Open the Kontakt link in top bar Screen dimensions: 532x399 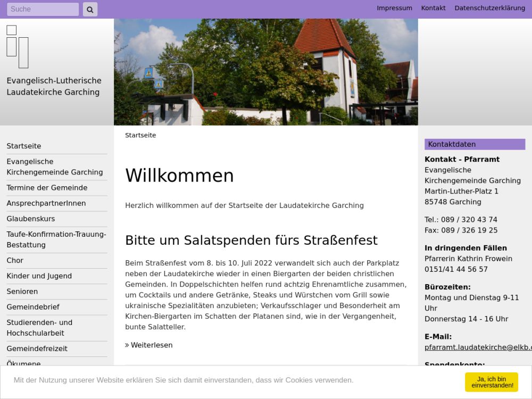point(433,8)
